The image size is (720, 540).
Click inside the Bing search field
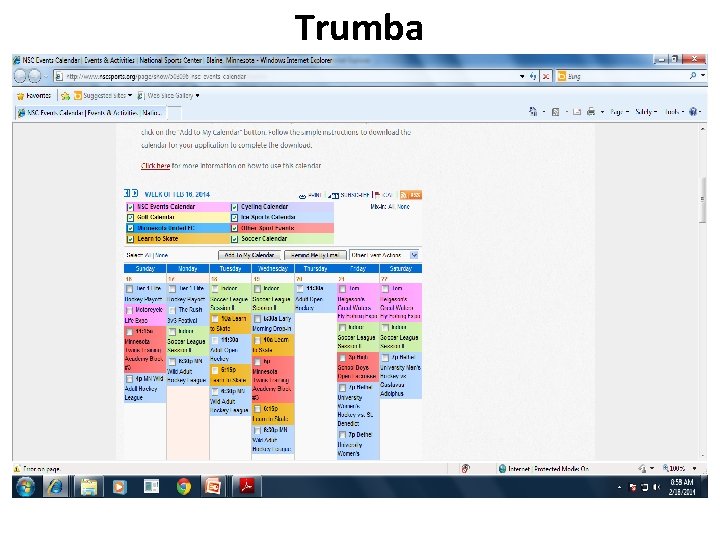627,76
